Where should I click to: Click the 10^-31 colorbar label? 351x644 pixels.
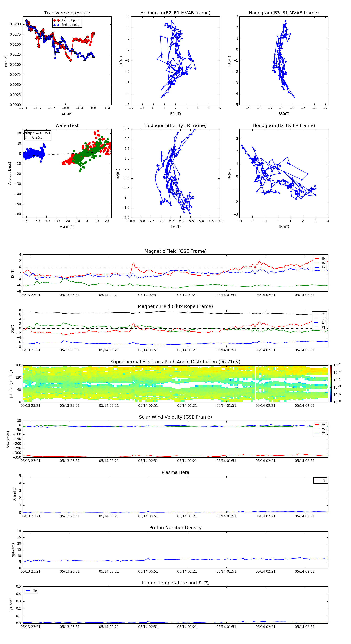click(337, 402)
